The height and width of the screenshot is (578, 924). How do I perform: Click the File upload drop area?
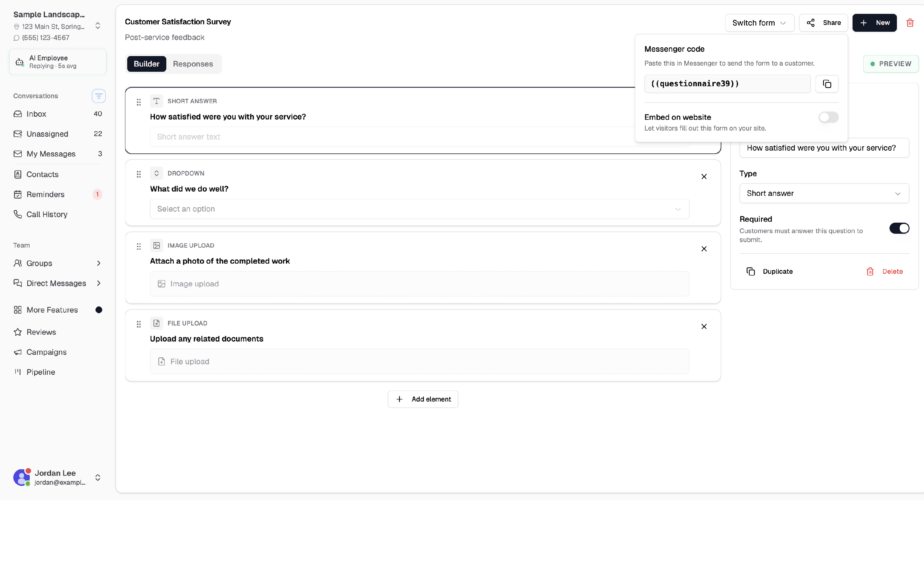419,361
